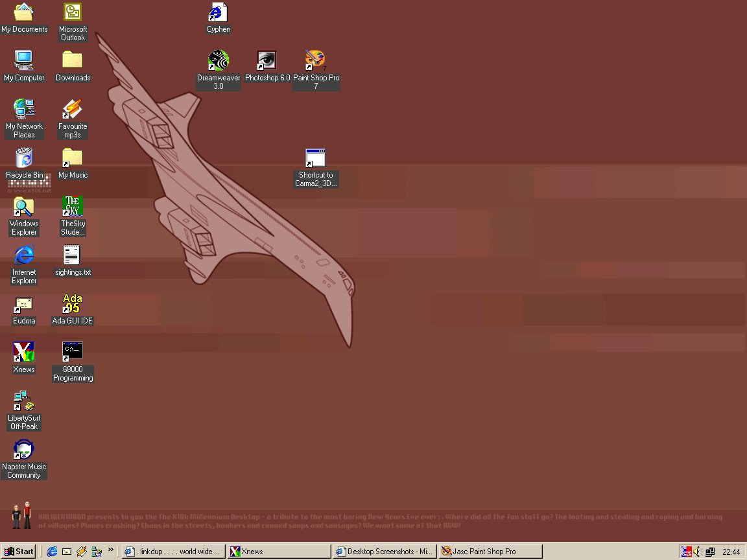Screen dimensions: 747x560
Task: Select the Photoshop 6.0 eye icon
Action: pyautogui.click(x=267, y=61)
